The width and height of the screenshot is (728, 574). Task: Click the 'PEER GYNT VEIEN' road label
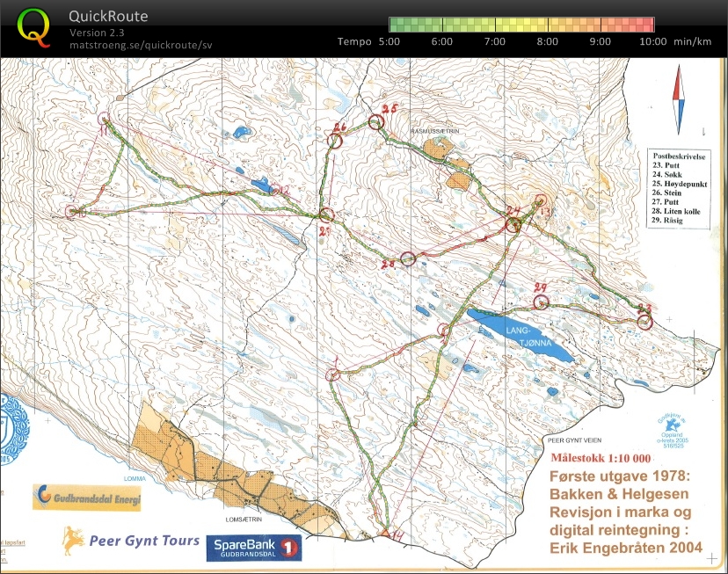click(574, 440)
